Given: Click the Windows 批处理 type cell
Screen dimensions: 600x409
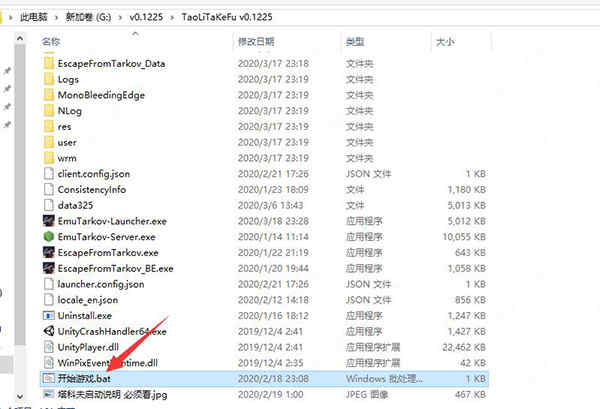Looking at the screenshot, I should pos(385,378).
